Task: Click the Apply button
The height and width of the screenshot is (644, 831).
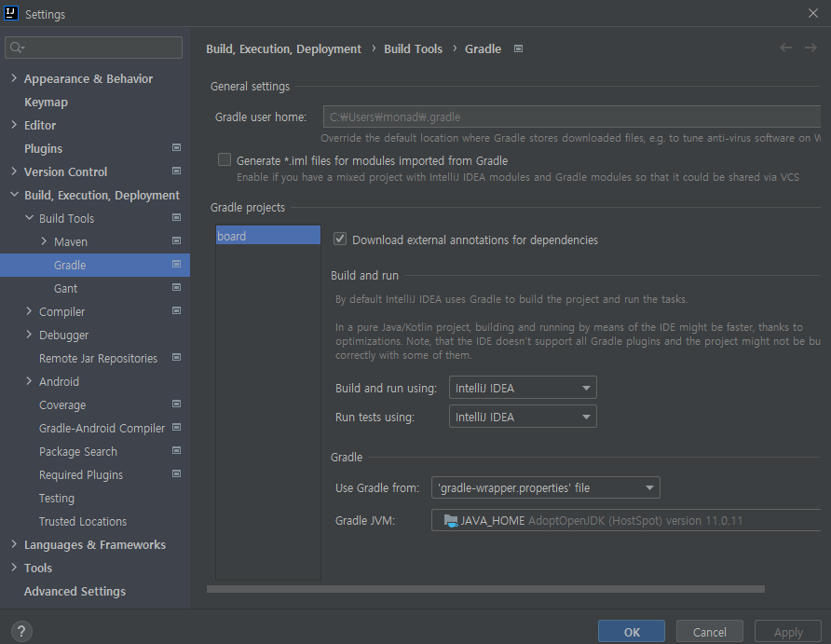Action: 787,632
